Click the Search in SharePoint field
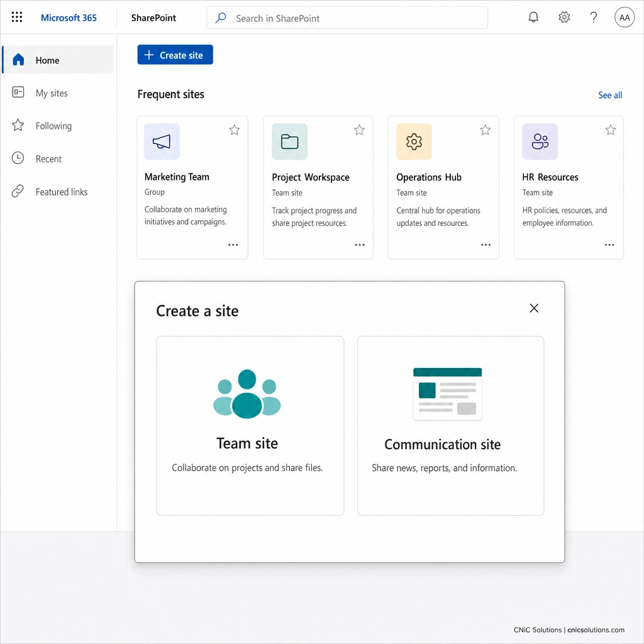Viewport: 644px width, 644px height. (347, 18)
